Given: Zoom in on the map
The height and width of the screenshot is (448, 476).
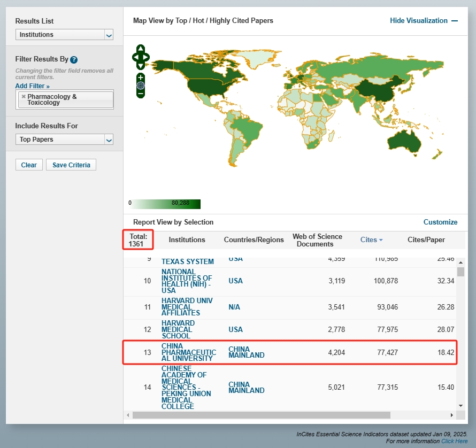Looking at the screenshot, I should [141, 77].
